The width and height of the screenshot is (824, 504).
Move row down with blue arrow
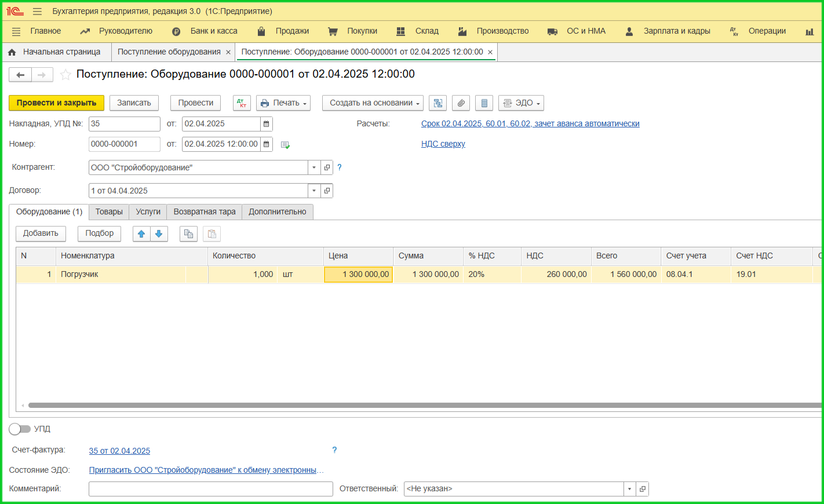point(159,233)
